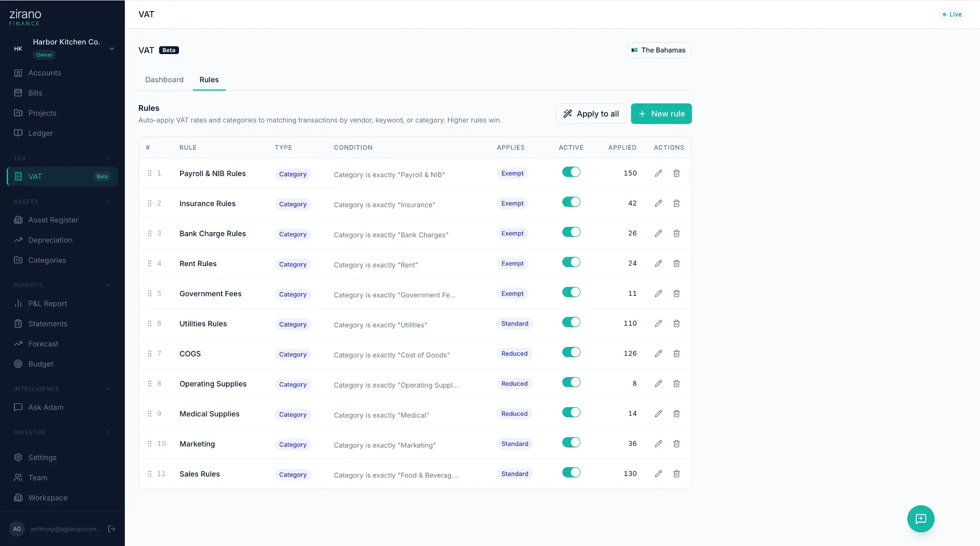This screenshot has width=980, height=546.
Task: Toggle Payroll & NIB Rules active switch
Action: tap(571, 172)
